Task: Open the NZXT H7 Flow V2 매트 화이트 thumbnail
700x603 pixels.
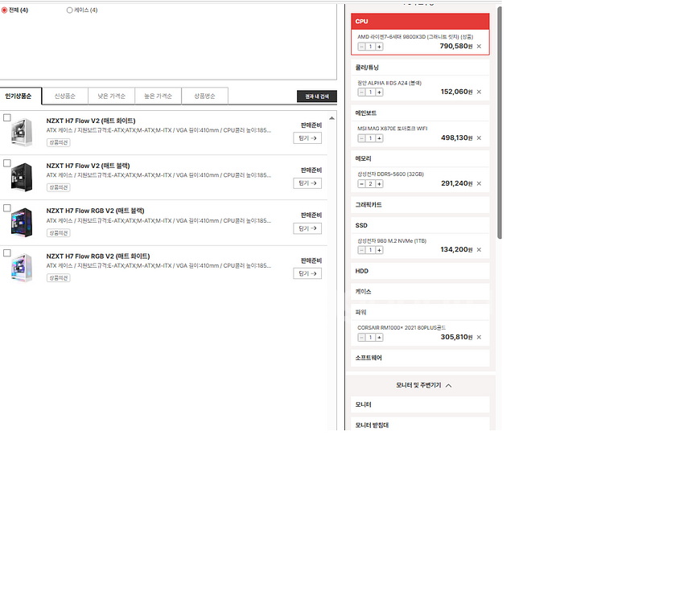Action: [x=22, y=133]
